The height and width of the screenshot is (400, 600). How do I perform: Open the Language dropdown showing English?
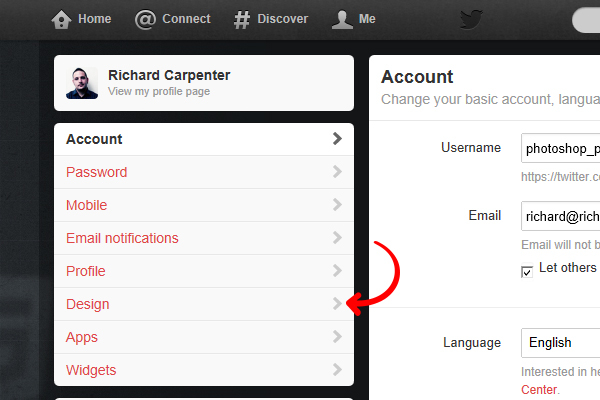561,343
